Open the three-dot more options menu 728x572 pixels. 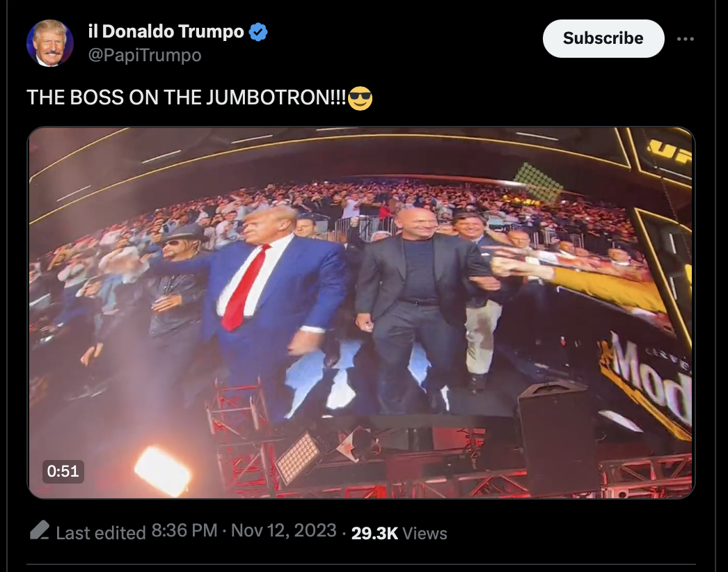click(x=686, y=39)
